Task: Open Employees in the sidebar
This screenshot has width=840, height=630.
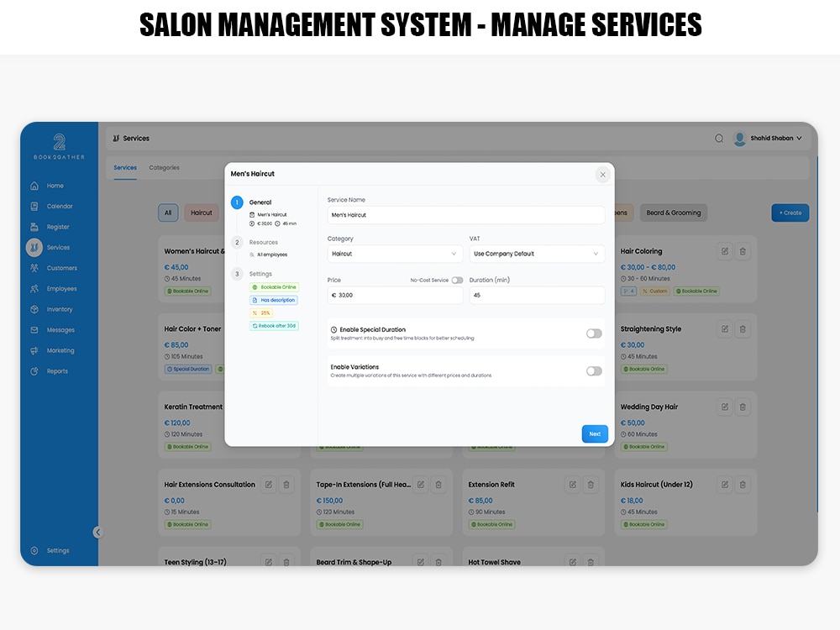Action: pyautogui.click(x=54, y=289)
